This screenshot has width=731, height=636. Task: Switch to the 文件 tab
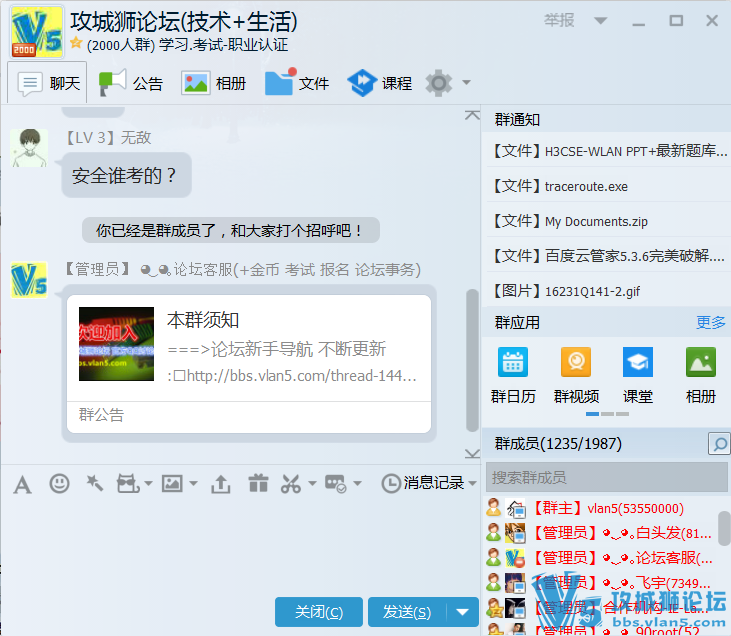point(297,83)
